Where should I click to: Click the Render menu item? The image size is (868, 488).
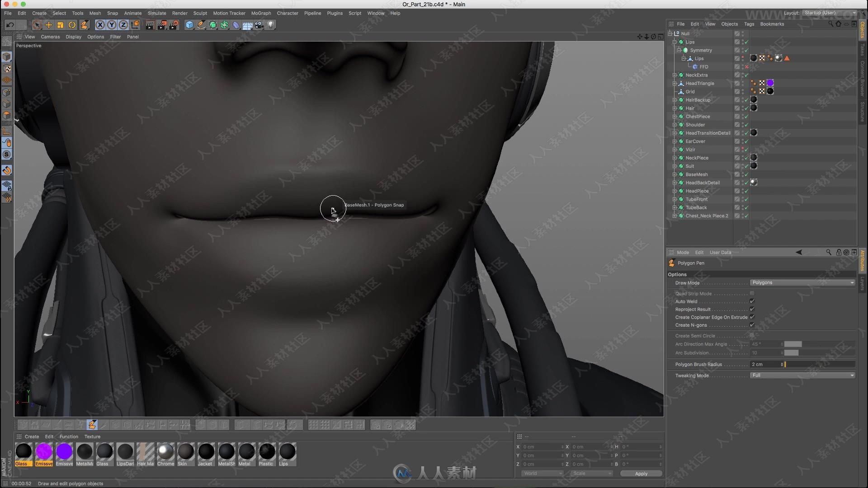point(179,13)
